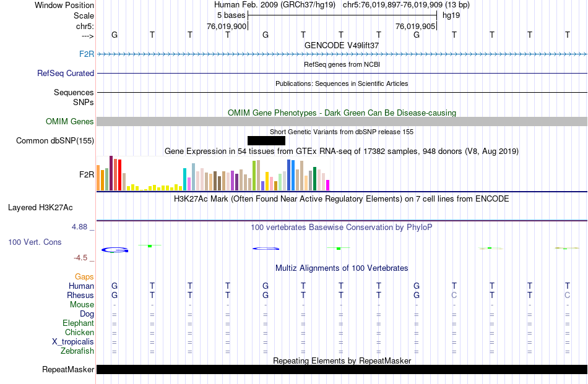Click the -4.5 PhyloP minimum value
This screenshot has height=384, width=588.
tap(80, 258)
